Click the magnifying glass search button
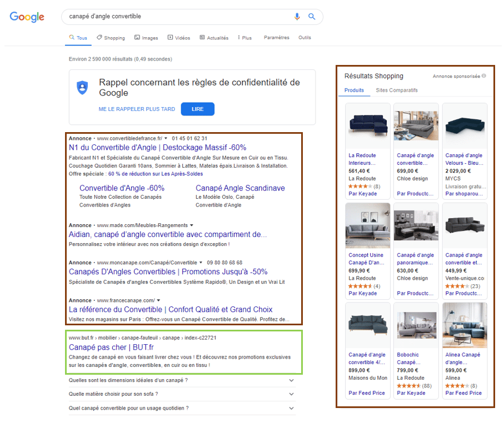The image size is (504, 423). [x=312, y=17]
